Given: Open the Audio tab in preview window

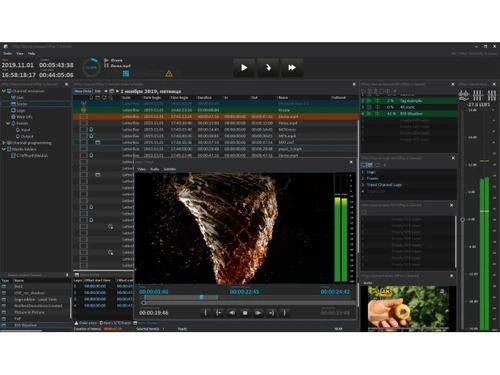Looking at the screenshot, I should [155, 169].
